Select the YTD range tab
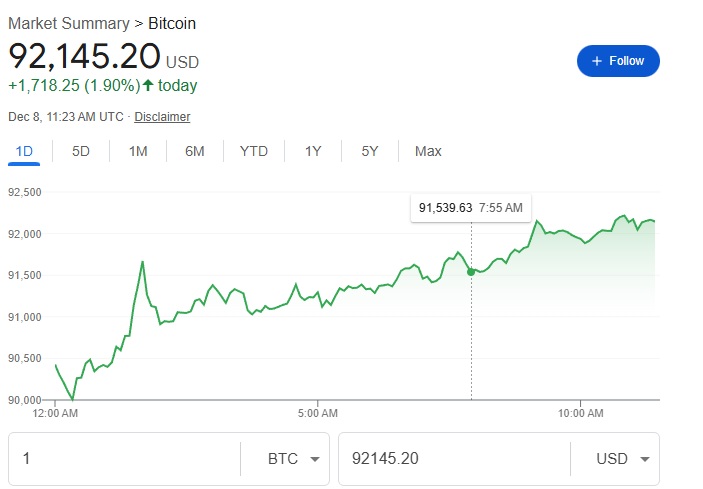Screen dimensions: 703x489 click(254, 152)
